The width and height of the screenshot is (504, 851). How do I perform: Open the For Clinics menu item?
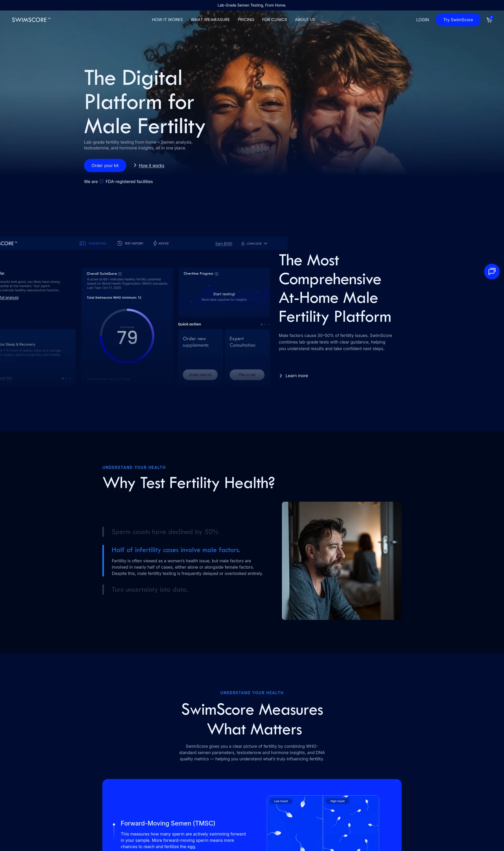274,20
